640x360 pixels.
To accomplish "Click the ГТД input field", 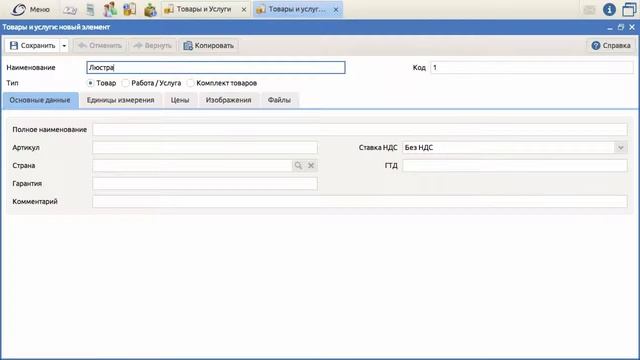I will click(x=515, y=165).
